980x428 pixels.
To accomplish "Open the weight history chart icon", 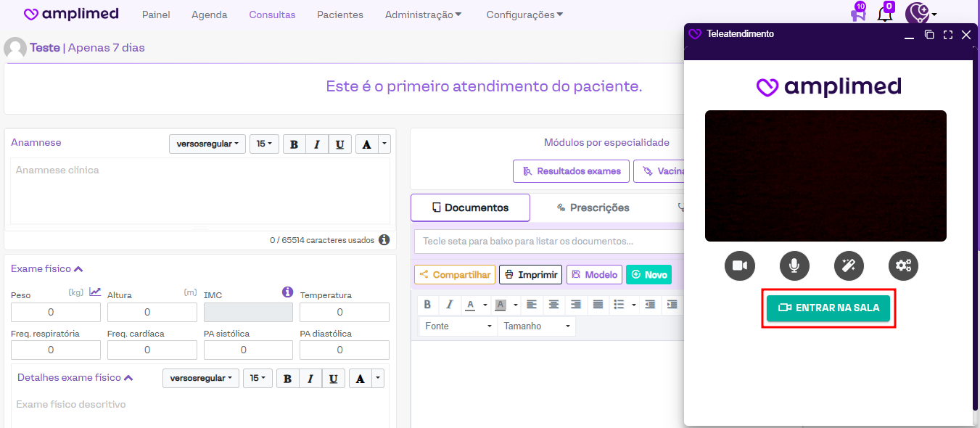I will (95, 292).
